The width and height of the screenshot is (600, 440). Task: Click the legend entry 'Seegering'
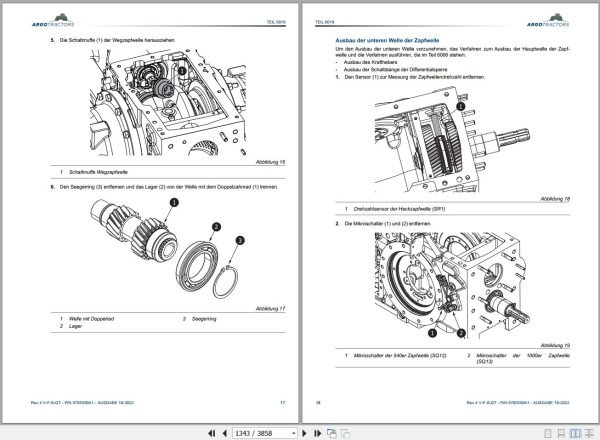[204, 319]
